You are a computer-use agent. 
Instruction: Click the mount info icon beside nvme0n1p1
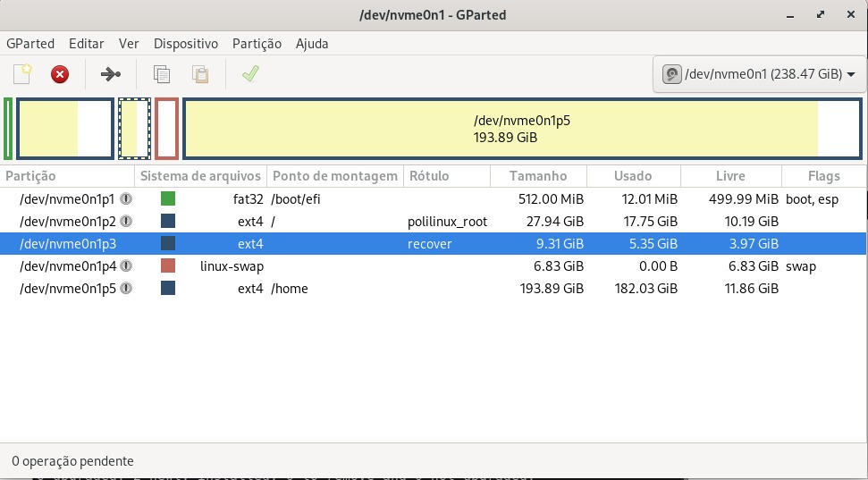pos(126,198)
